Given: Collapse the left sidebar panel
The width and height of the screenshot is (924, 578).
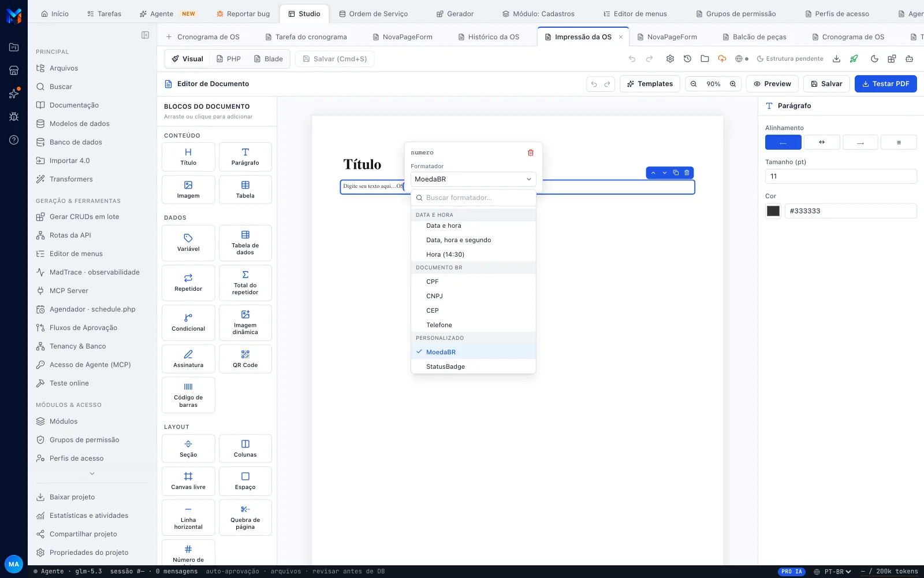Looking at the screenshot, I should (145, 35).
